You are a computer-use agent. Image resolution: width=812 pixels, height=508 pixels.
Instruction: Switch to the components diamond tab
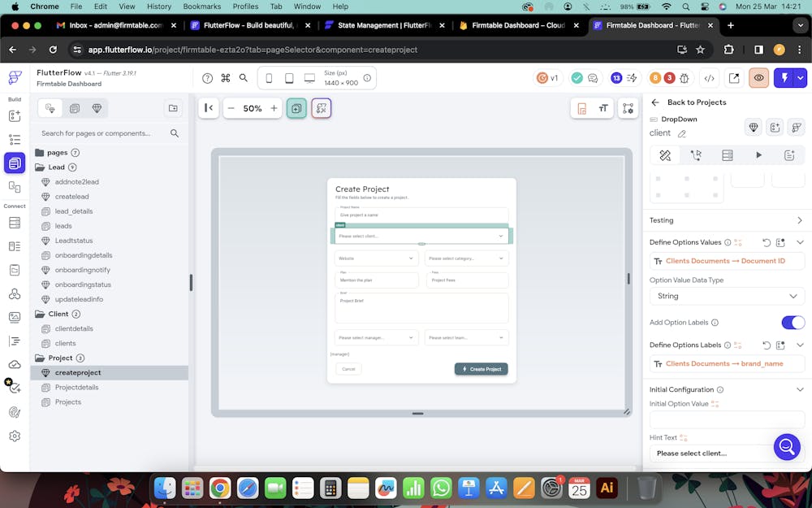click(97, 108)
